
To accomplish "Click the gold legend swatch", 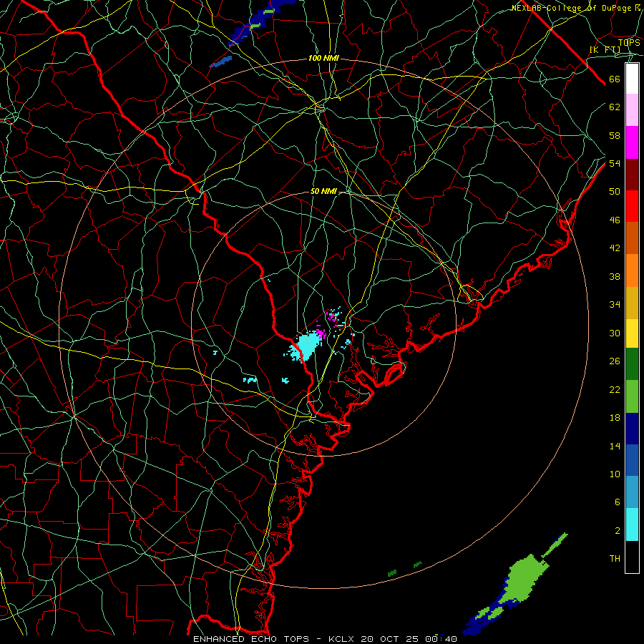I will (x=632, y=303).
